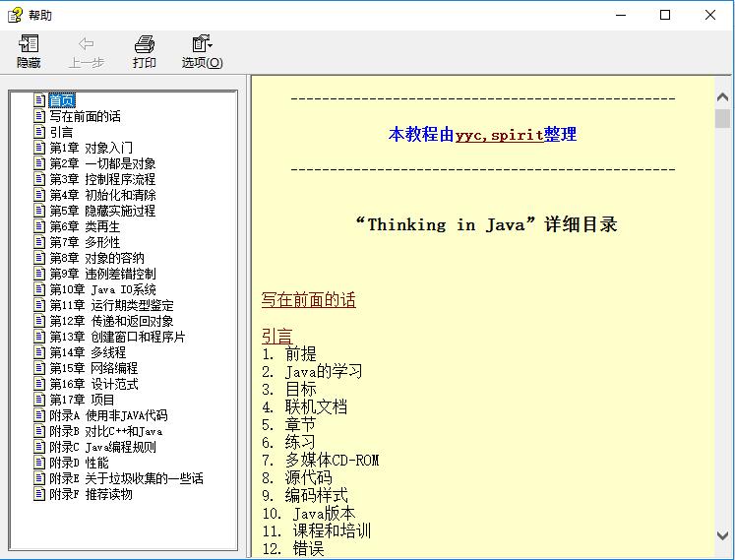Open 第17章 项目 topic
The image size is (735, 560).
click(82, 400)
